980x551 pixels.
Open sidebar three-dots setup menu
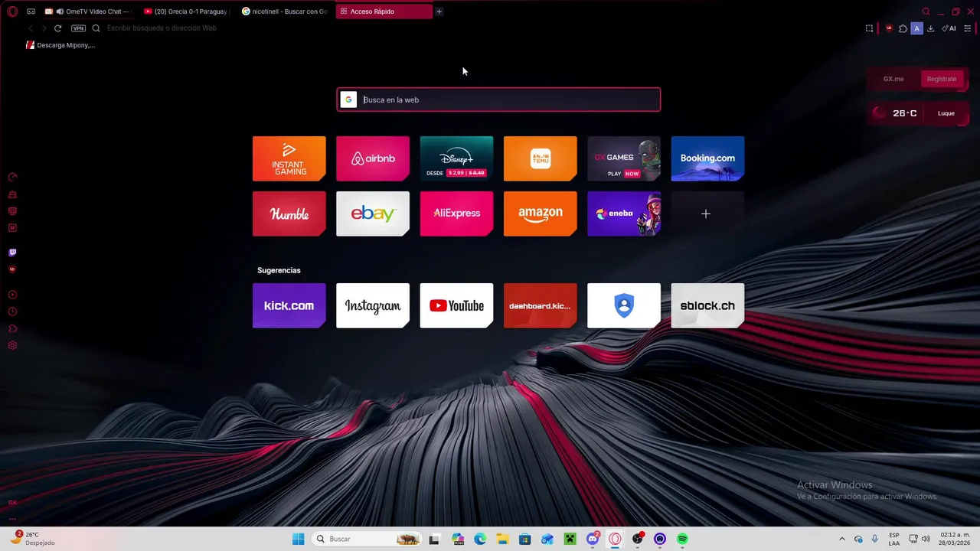point(12,518)
